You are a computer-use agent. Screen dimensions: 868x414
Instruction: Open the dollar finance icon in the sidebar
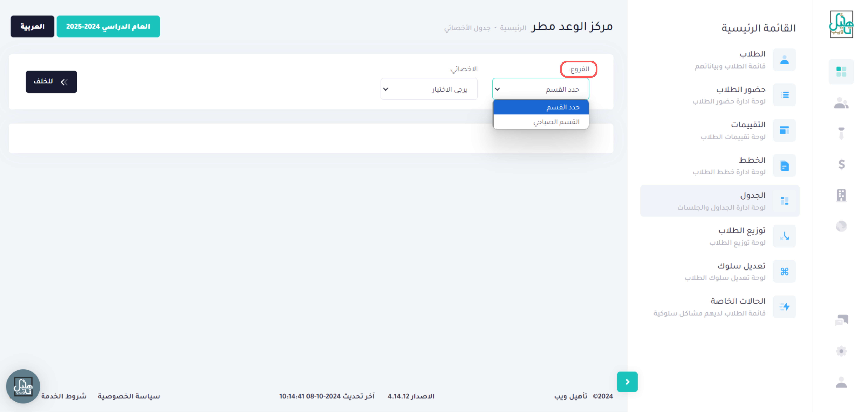pos(841,165)
